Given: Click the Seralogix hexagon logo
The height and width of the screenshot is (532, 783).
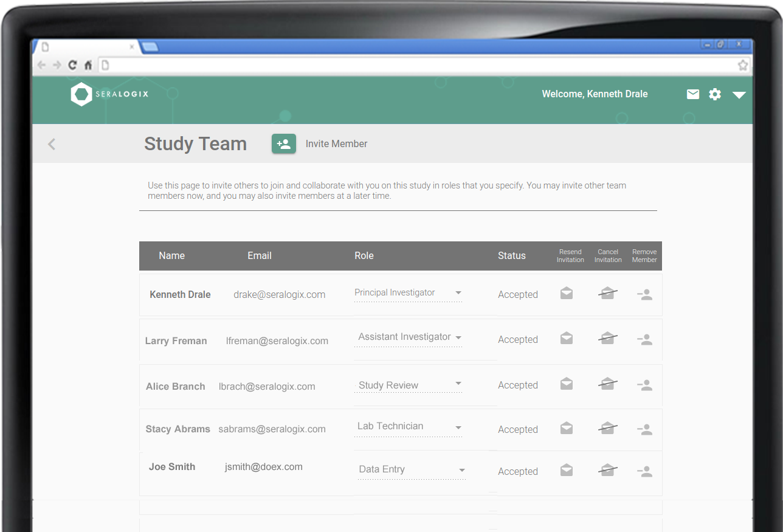Looking at the screenshot, I should 82,94.
